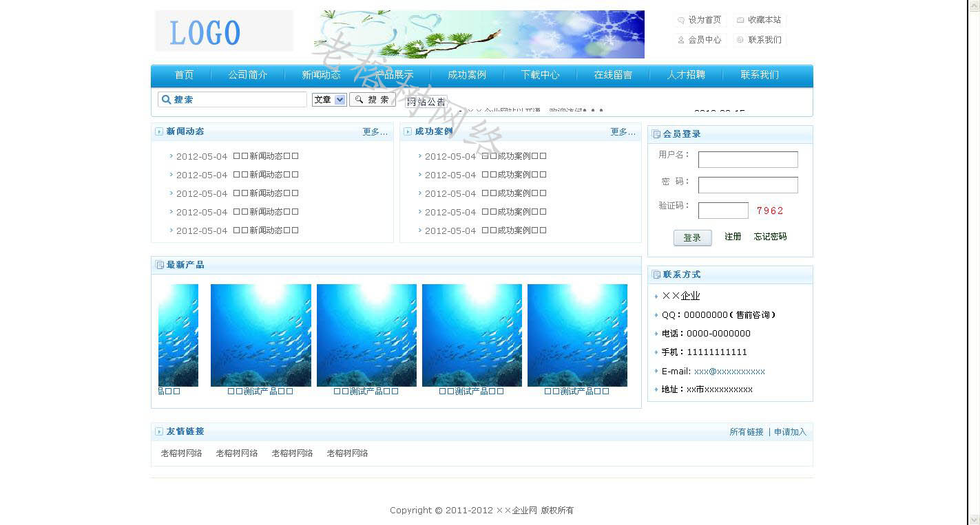Select 产品展示 in the navigation bar

click(394, 75)
